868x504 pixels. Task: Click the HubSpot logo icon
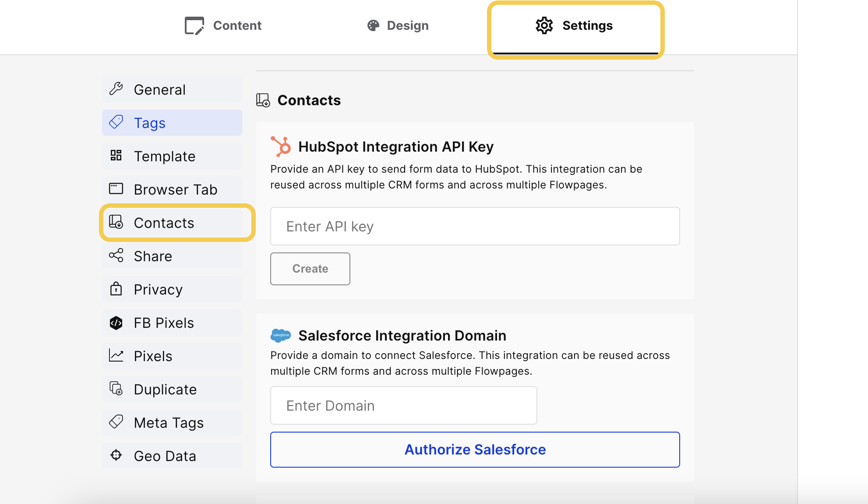(281, 146)
